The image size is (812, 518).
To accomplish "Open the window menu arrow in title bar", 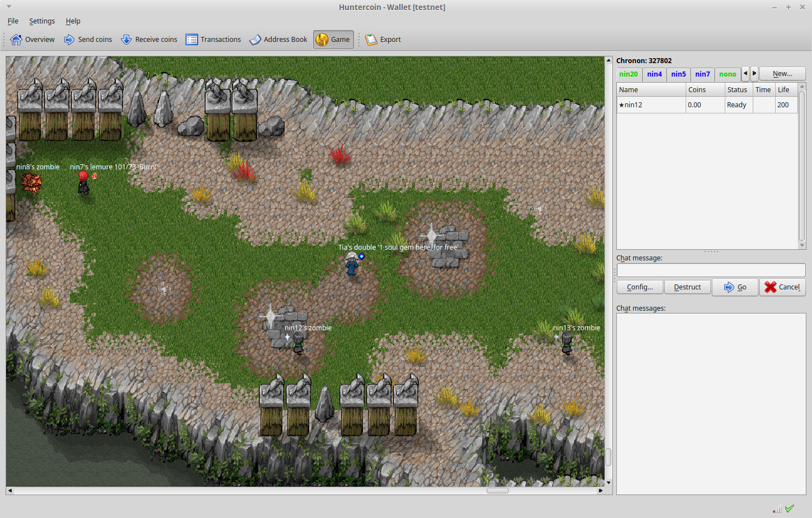I will (9, 7).
